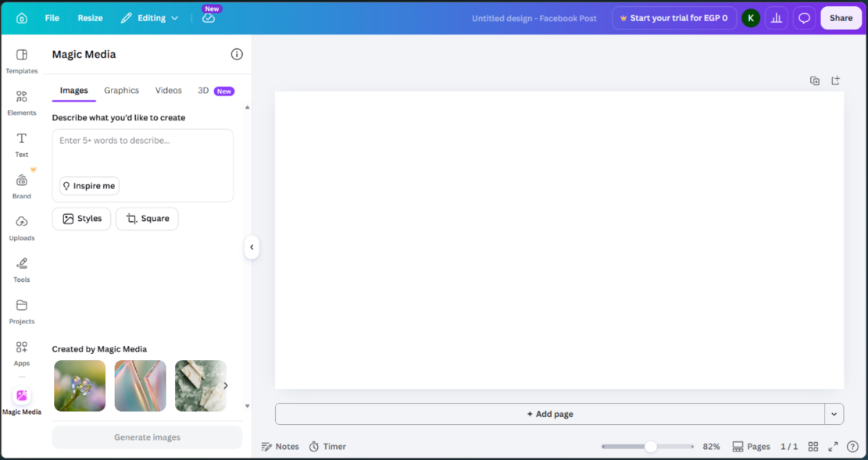
Task: Click the panel scrollbar up arrow
Action: click(x=248, y=108)
